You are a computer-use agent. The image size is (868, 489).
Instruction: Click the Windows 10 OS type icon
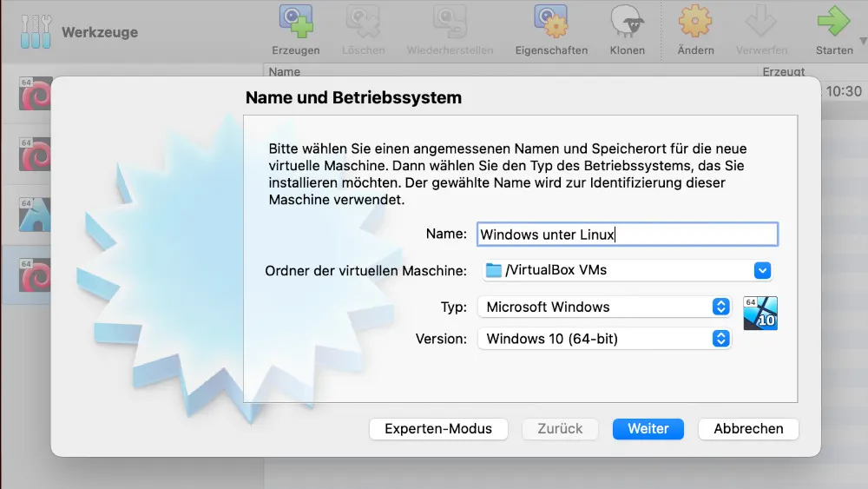click(760, 313)
